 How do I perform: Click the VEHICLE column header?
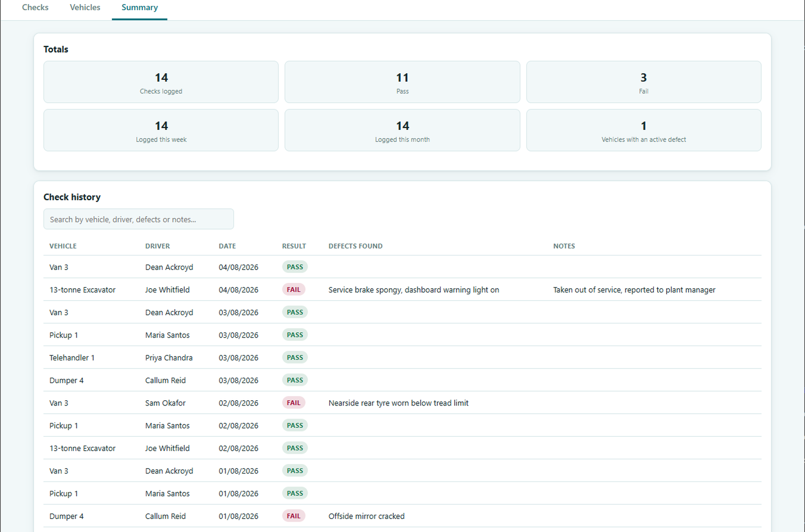[63, 246]
